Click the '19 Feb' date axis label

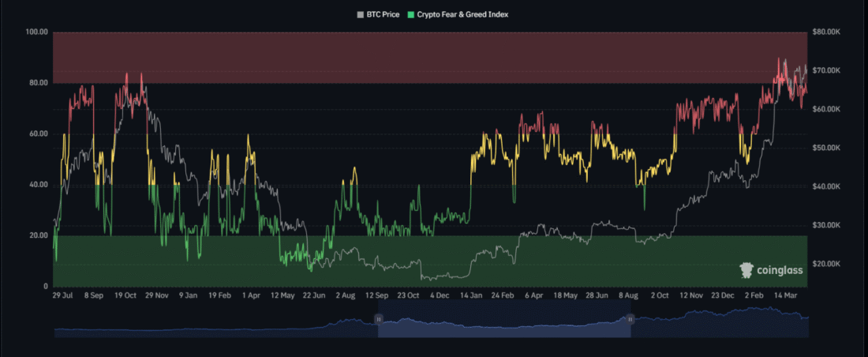point(220,295)
